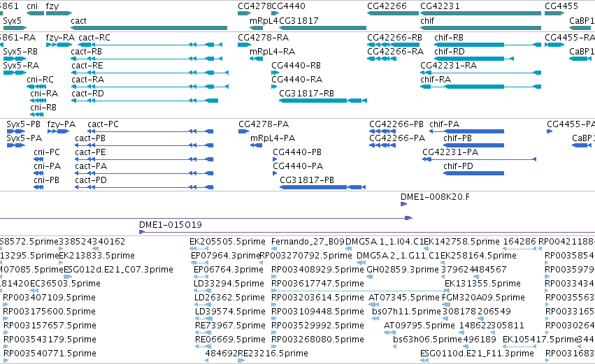Click the CG4455 gene label
Image resolution: width=595 pixels, height=364 pixels.
pyautogui.click(x=561, y=6)
